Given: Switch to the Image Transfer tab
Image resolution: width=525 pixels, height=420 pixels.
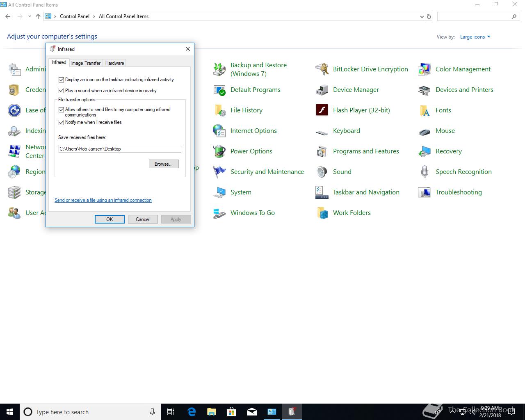Looking at the screenshot, I should coord(86,63).
